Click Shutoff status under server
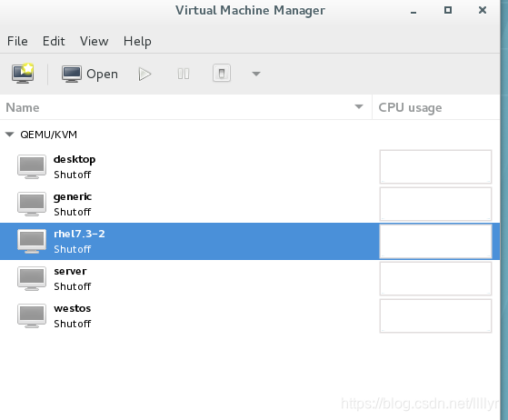 73,286
